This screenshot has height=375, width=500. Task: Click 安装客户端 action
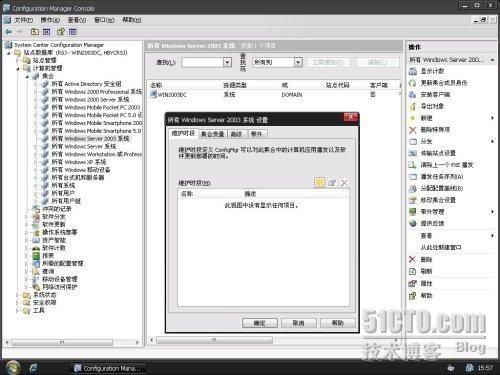435,95
